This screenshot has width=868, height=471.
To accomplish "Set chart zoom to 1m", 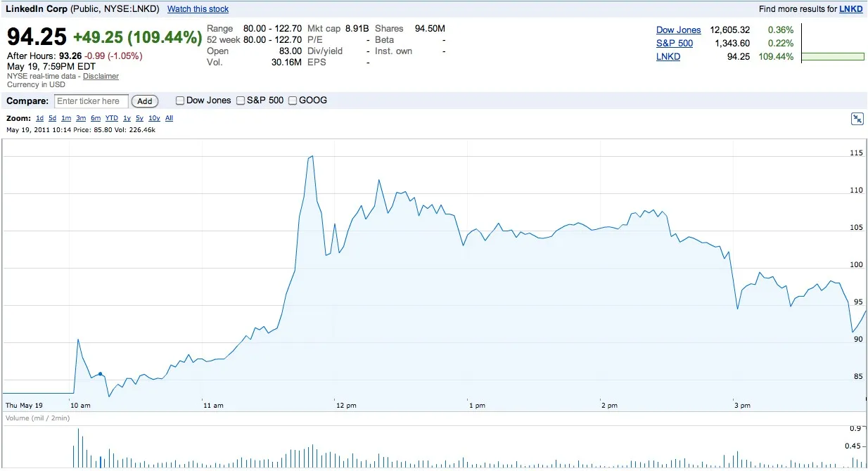I will 65,118.
